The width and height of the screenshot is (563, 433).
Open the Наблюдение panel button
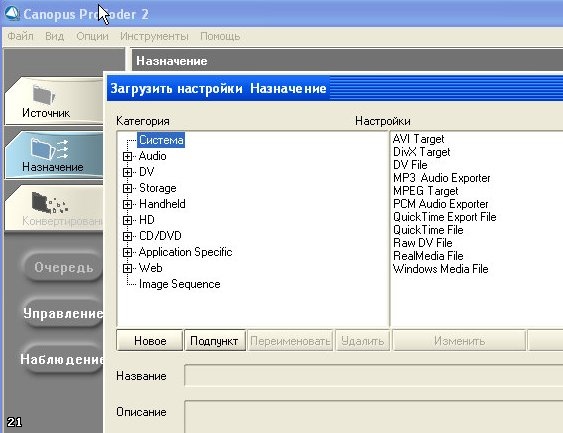62,359
